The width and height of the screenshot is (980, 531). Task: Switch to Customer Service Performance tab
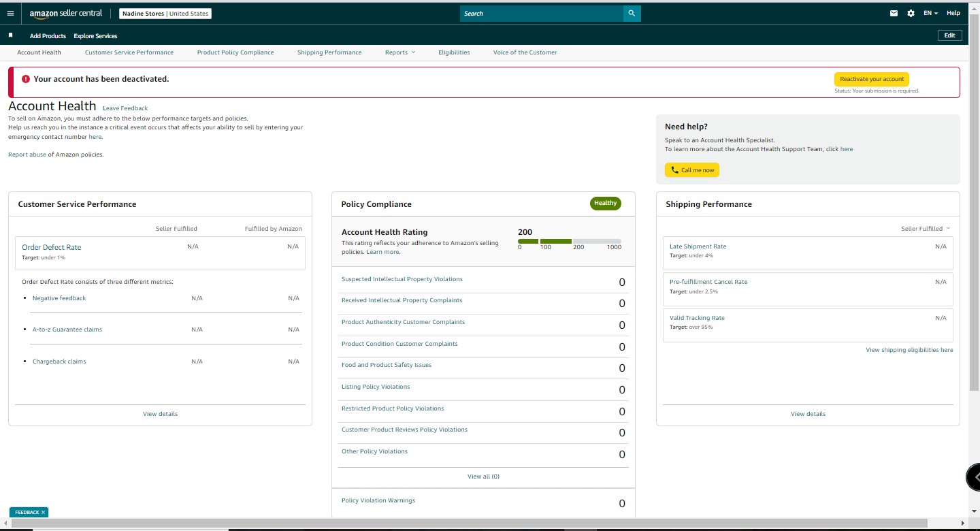[x=129, y=52]
